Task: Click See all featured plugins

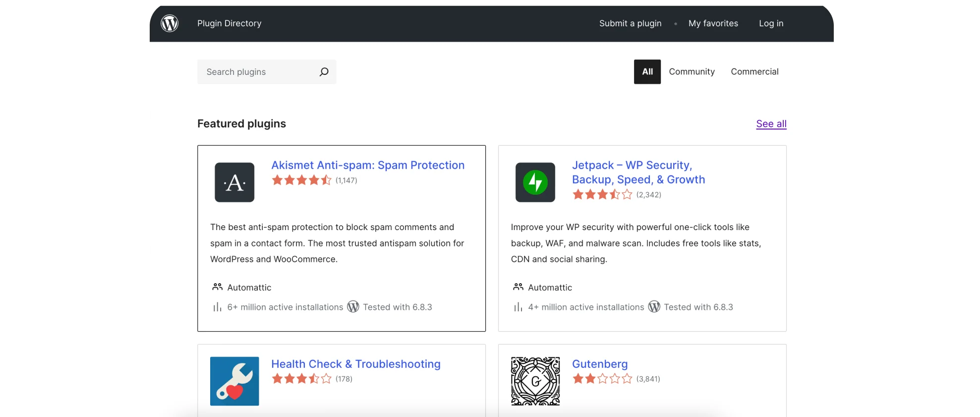Action: (x=771, y=124)
